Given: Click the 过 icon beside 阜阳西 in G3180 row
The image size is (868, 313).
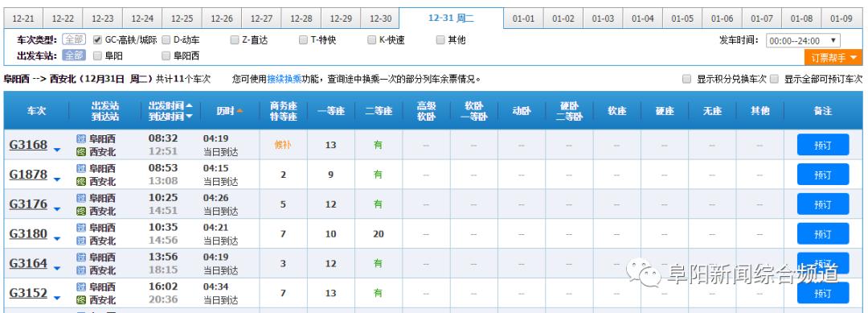Looking at the screenshot, I should [81, 228].
